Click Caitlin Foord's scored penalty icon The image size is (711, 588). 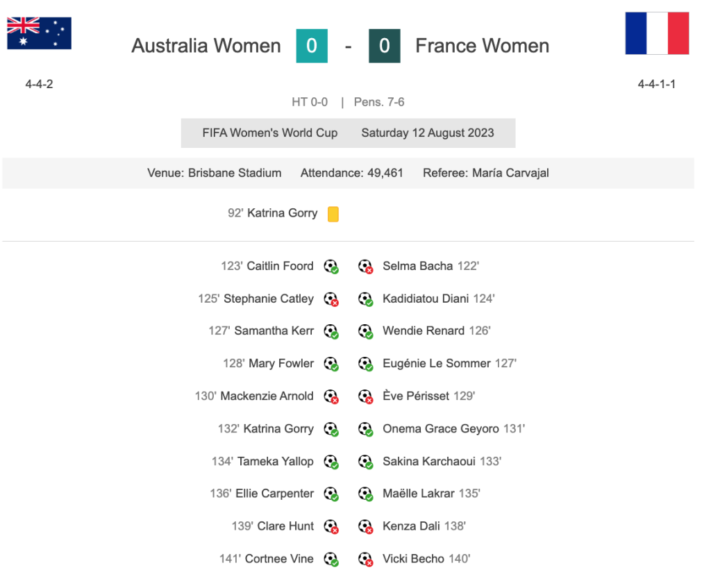click(331, 267)
